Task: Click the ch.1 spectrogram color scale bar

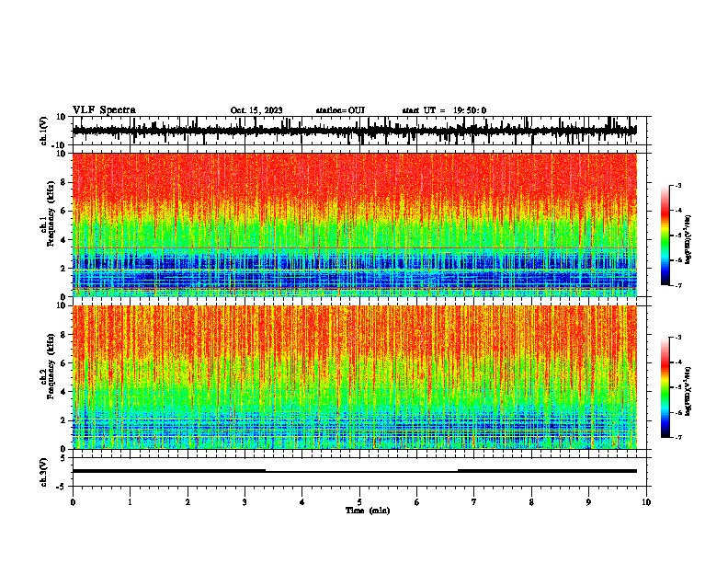Action: [x=665, y=236]
